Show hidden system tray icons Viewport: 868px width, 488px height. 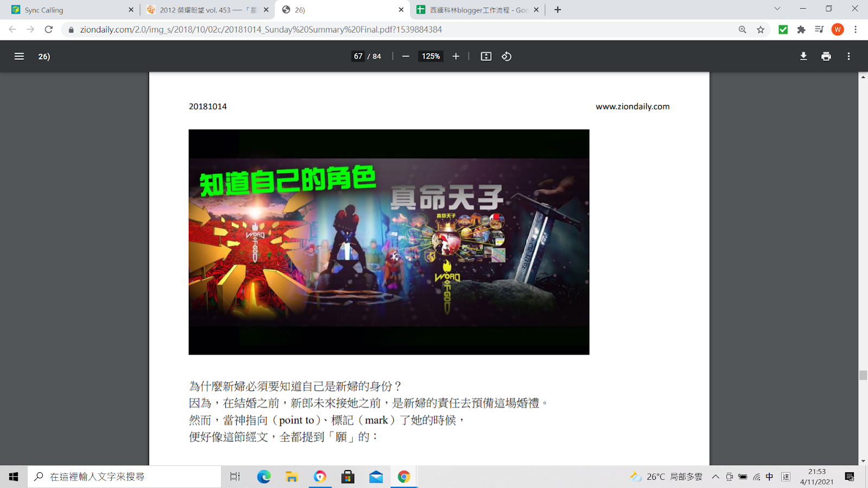(x=716, y=477)
